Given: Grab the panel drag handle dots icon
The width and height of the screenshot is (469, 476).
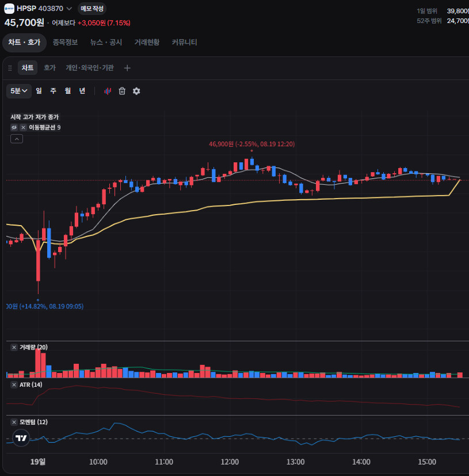Looking at the screenshot, I should coord(10,68).
